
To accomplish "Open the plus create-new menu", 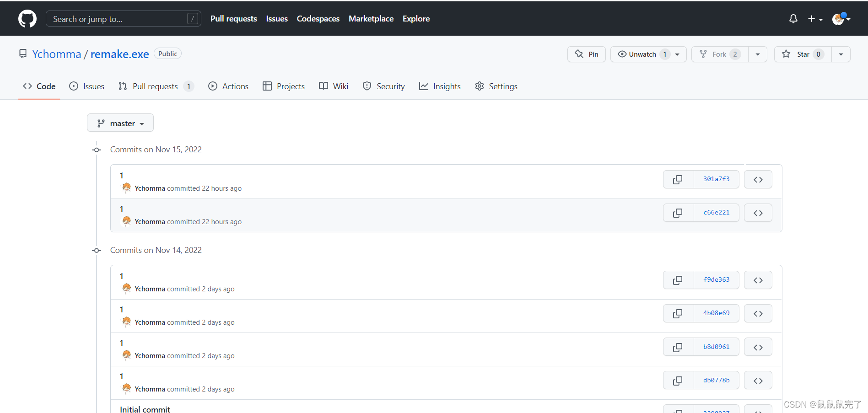I will point(815,19).
